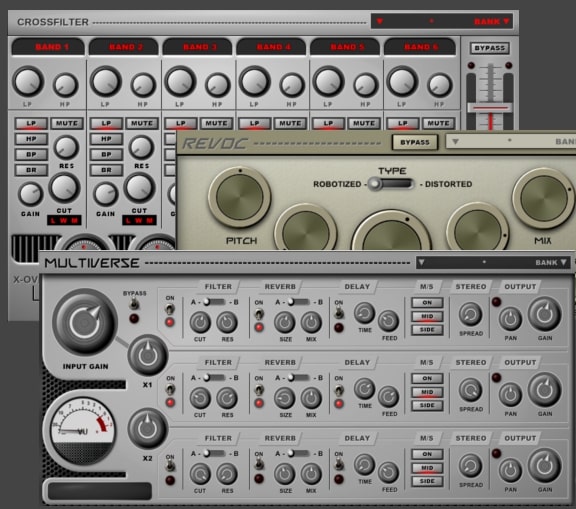This screenshot has height=509, width=576.
Task: Click Band 1 CUT knob in Crossfilter
Action: pos(64,188)
